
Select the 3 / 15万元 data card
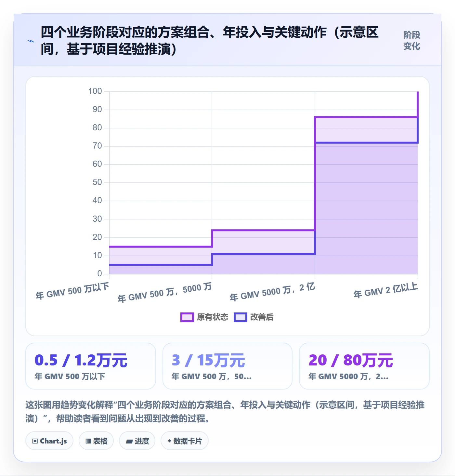click(227, 366)
